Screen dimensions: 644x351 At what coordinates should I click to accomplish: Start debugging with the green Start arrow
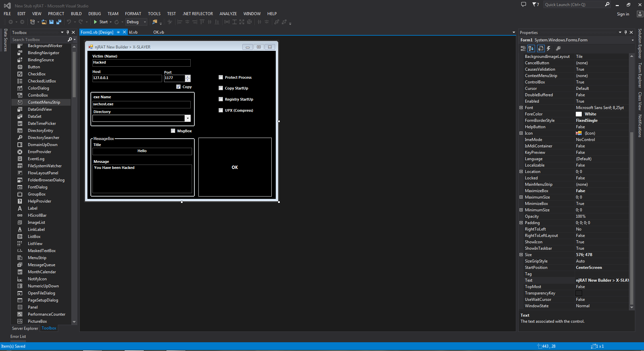point(96,22)
